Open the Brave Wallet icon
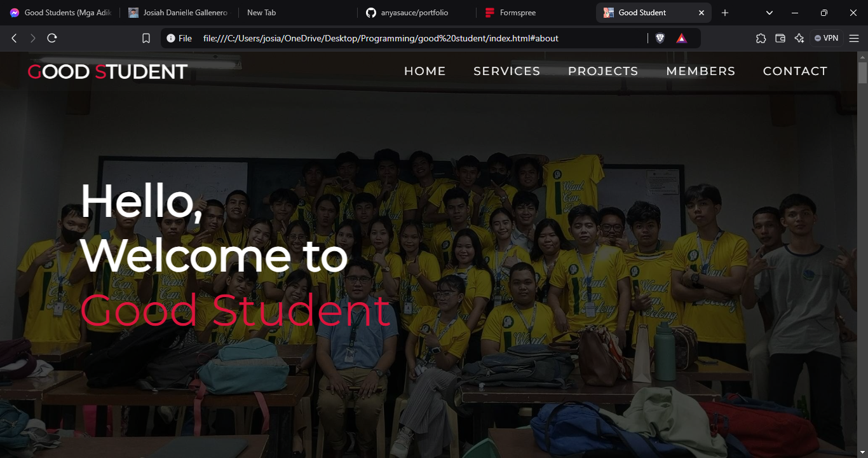This screenshot has width=868, height=458. coord(780,38)
